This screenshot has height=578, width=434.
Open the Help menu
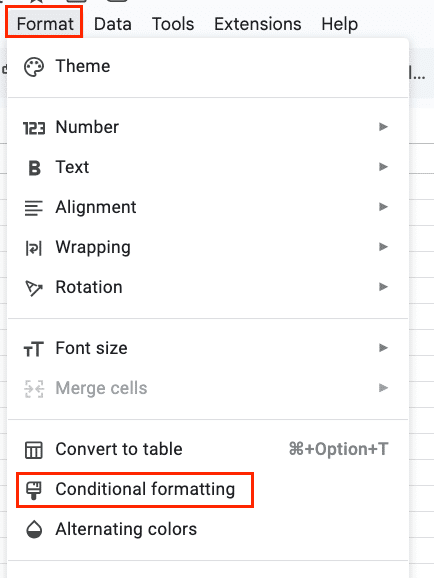340,24
